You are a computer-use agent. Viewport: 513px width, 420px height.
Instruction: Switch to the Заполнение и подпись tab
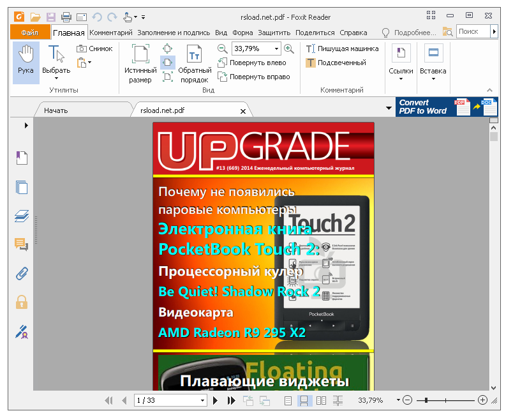point(174,33)
